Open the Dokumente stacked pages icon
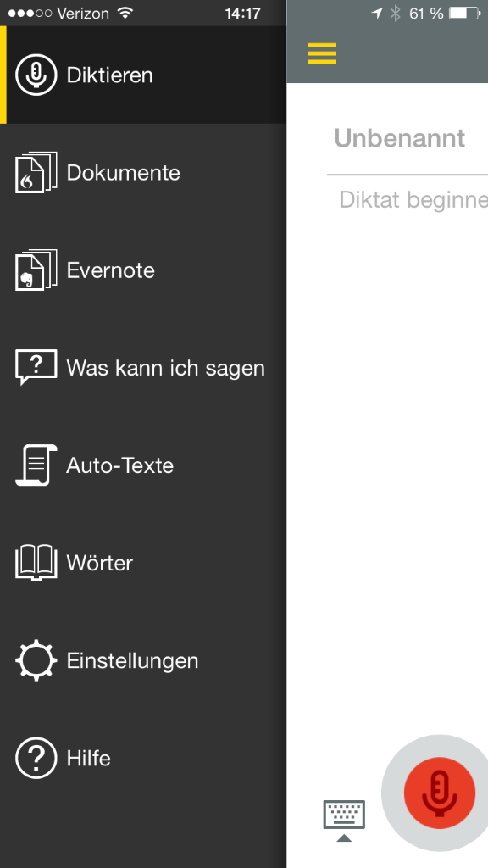 (36, 172)
